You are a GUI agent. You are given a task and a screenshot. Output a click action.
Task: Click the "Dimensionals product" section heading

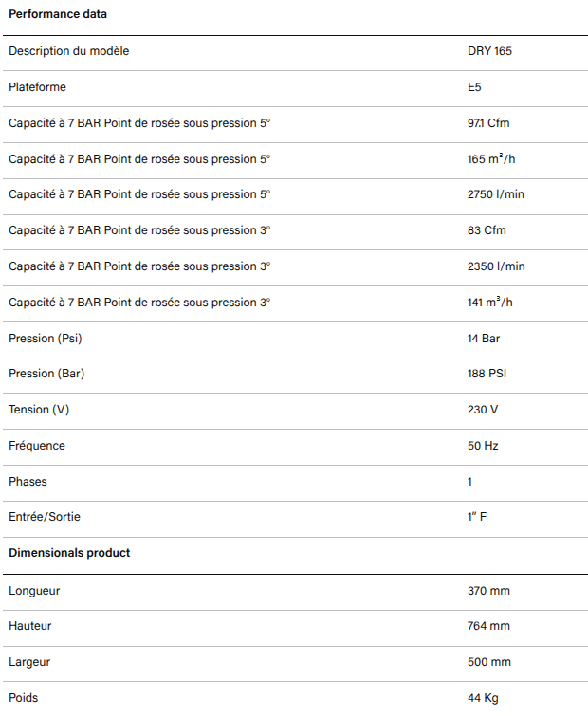69,553
